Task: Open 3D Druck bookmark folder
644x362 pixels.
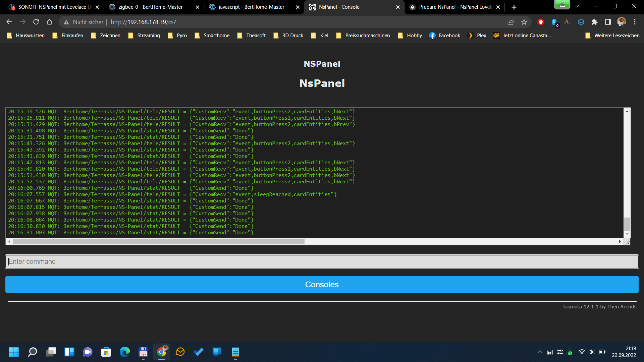Action: click(x=288, y=36)
